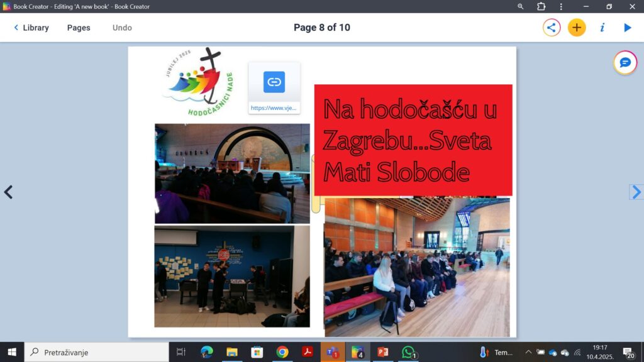Open the Inspector info panel

tap(602, 28)
